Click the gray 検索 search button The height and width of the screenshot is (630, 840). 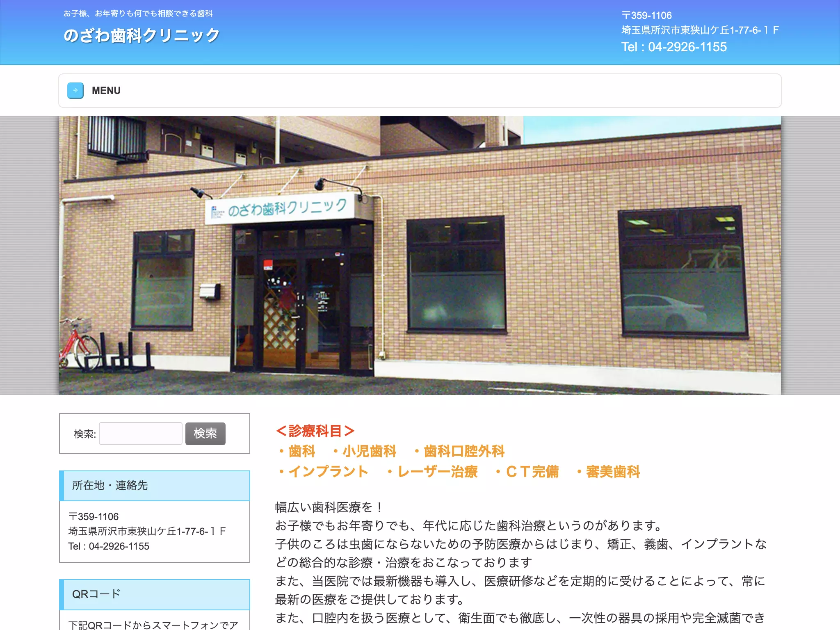point(205,434)
